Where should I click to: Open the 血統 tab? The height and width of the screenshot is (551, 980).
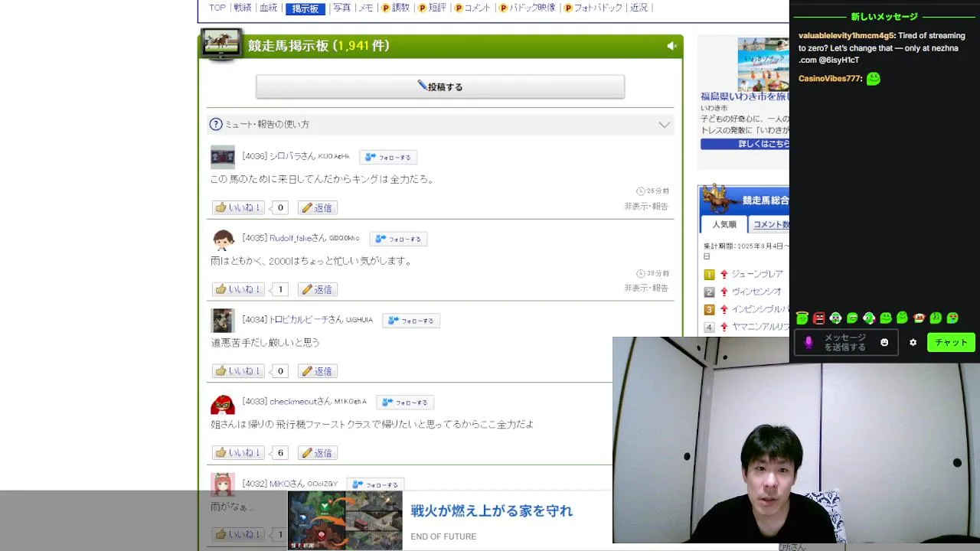(x=268, y=8)
